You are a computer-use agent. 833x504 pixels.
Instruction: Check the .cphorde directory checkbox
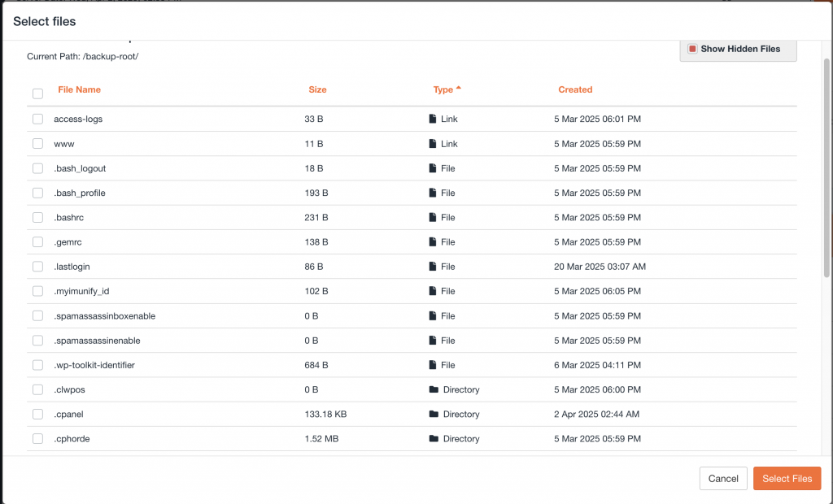click(x=37, y=439)
